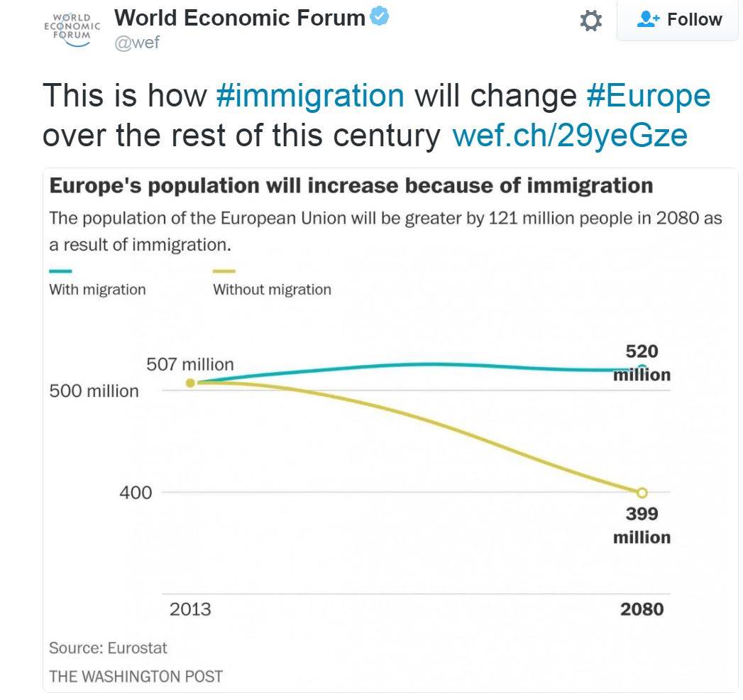Open the #Europe hashtag

point(648,95)
